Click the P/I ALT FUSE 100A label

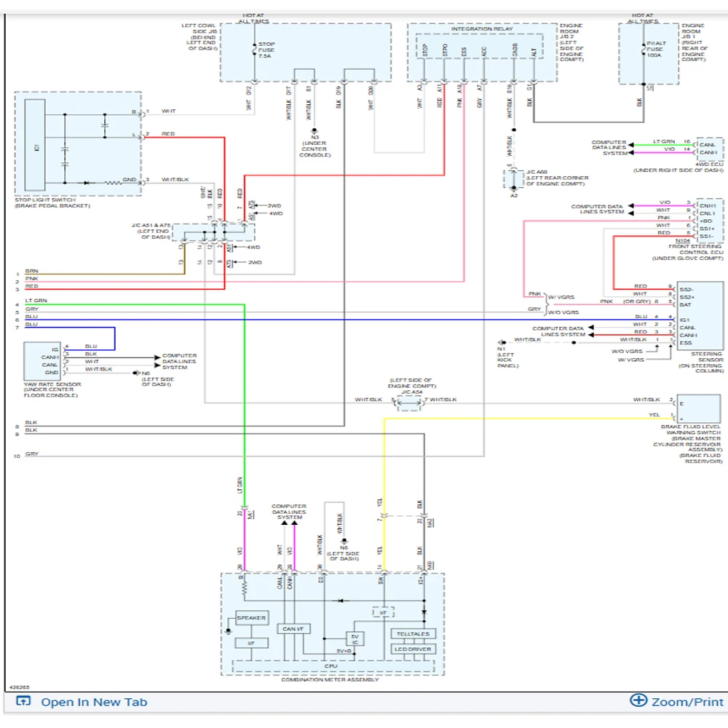tap(656, 50)
